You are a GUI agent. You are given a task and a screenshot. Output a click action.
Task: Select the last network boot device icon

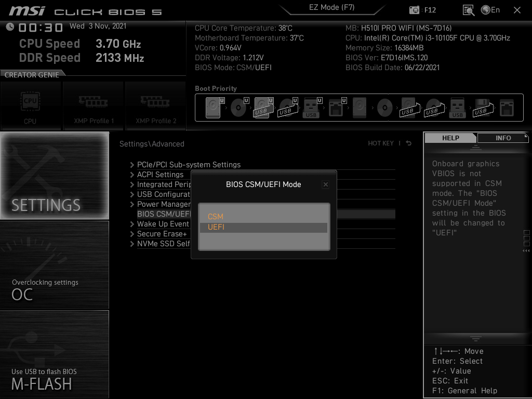[506, 108]
